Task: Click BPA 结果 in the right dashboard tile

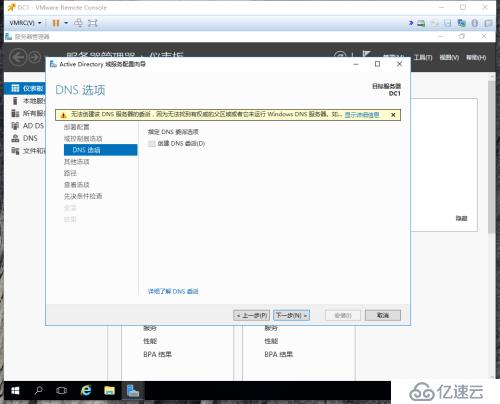Action: coord(278,354)
